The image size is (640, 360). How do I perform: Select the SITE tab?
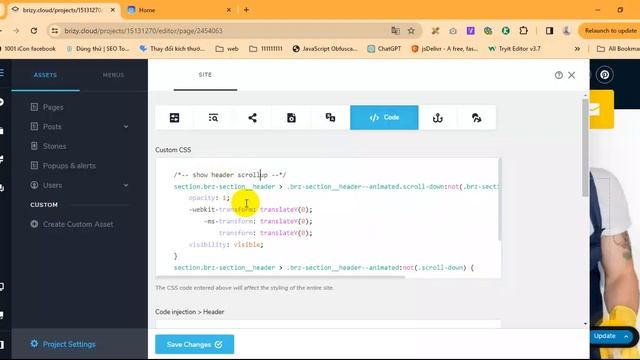[205, 75]
